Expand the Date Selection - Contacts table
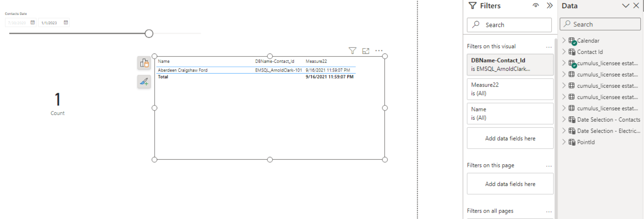The width and height of the screenshot is (644, 219). [x=564, y=119]
